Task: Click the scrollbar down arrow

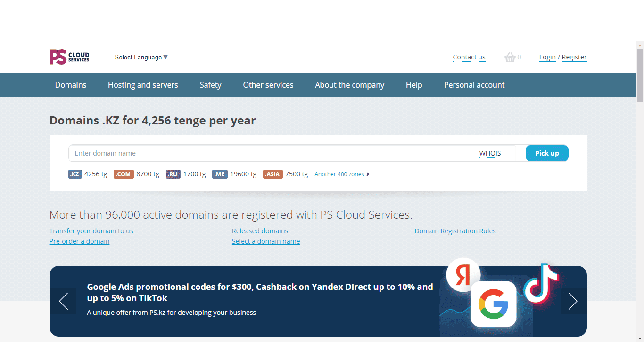Action: point(640,338)
